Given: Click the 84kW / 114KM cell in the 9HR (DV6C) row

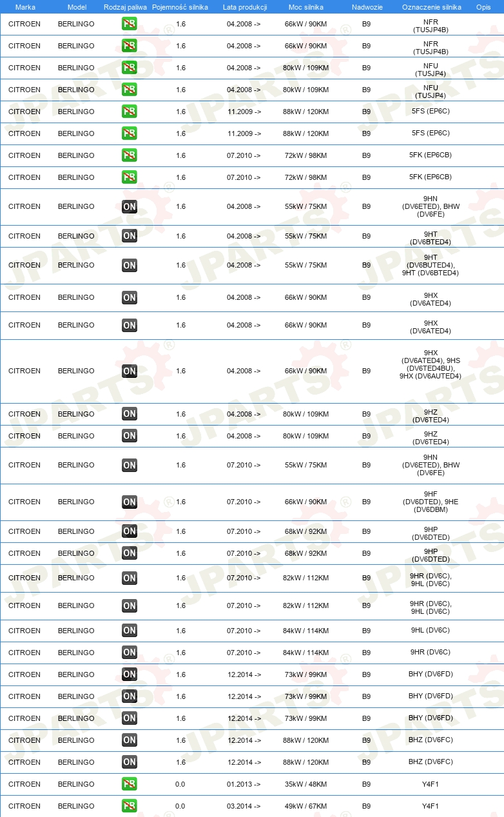Looking at the screenshot, I should point(305,653).
